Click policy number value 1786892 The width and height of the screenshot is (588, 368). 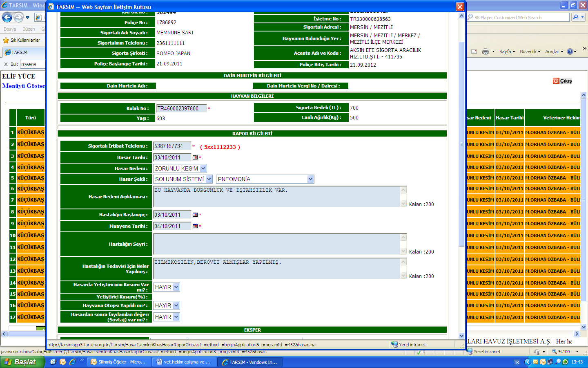[x=167, y=22]
